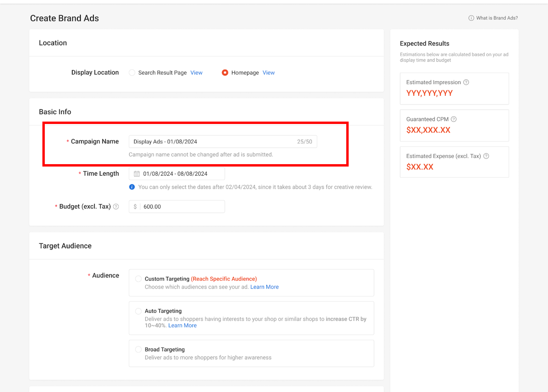The image size is (548, 392).
Task: Click the Estimated Impression help icon
Action: [466, 82]
